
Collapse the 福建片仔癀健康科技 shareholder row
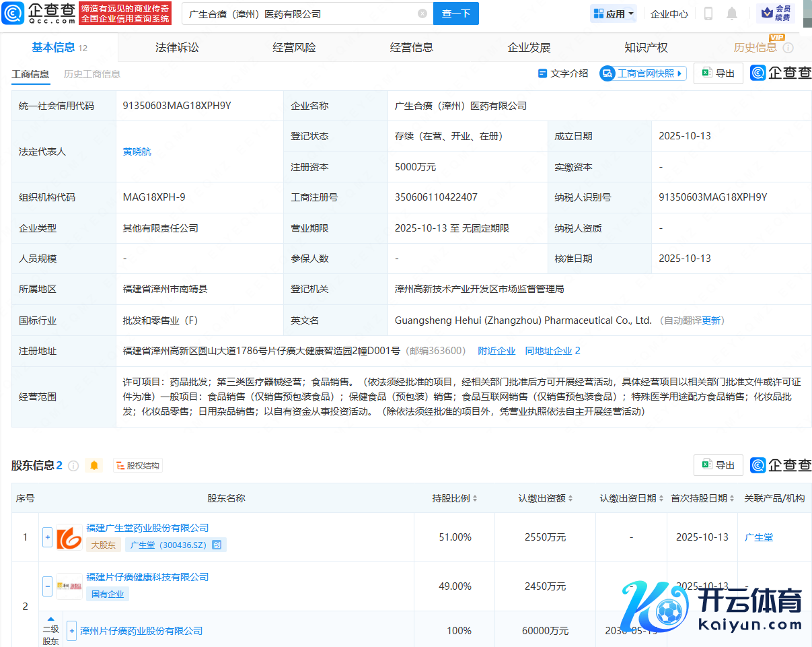[47, 586]
